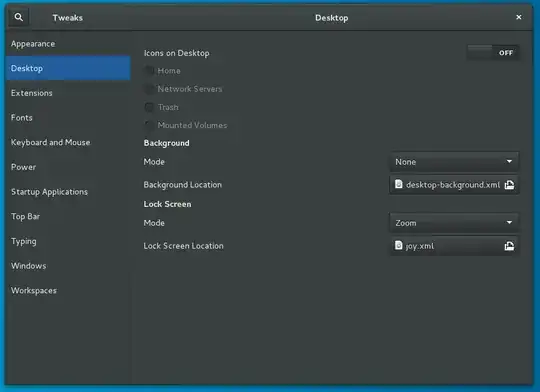This screenshot has height=392, width=540.
Task: Go to the Typing section
Action: click(x=68, y=241)
